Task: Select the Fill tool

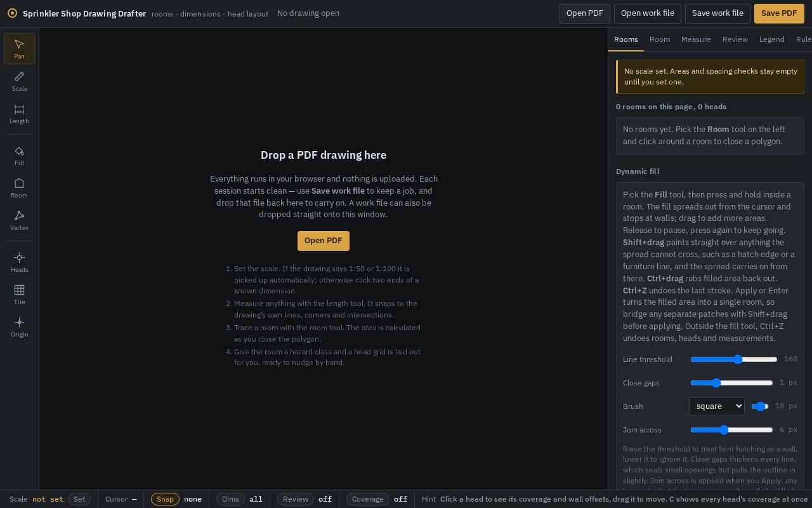Action: tap(19, 156)
